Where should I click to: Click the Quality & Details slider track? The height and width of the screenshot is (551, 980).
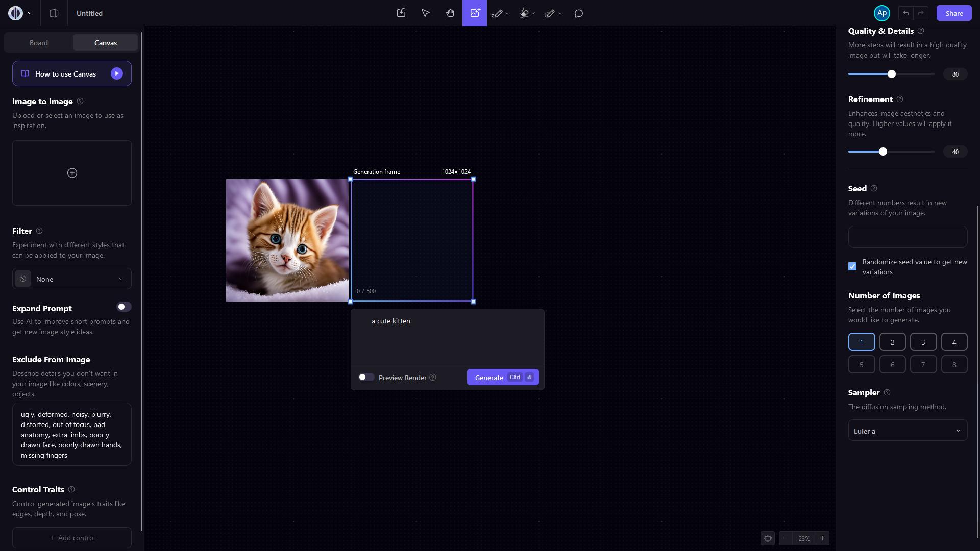[x=914, y=74]
